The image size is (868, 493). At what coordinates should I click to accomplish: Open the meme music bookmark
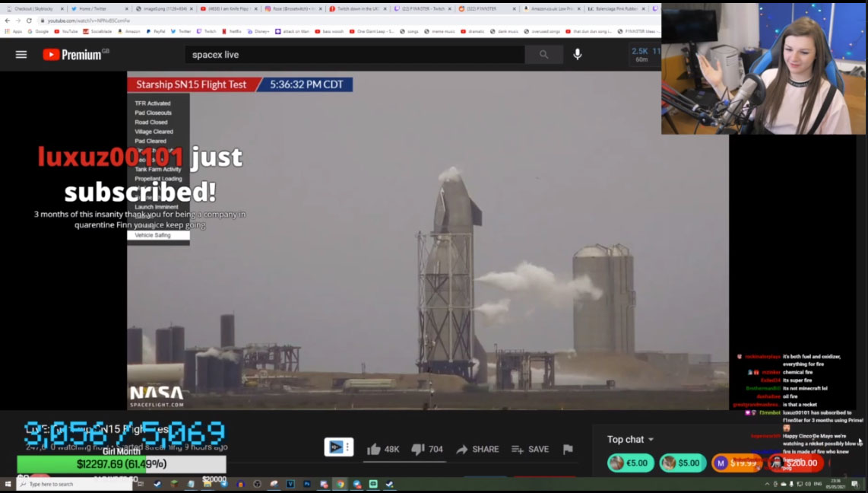(x=441, y=32)
